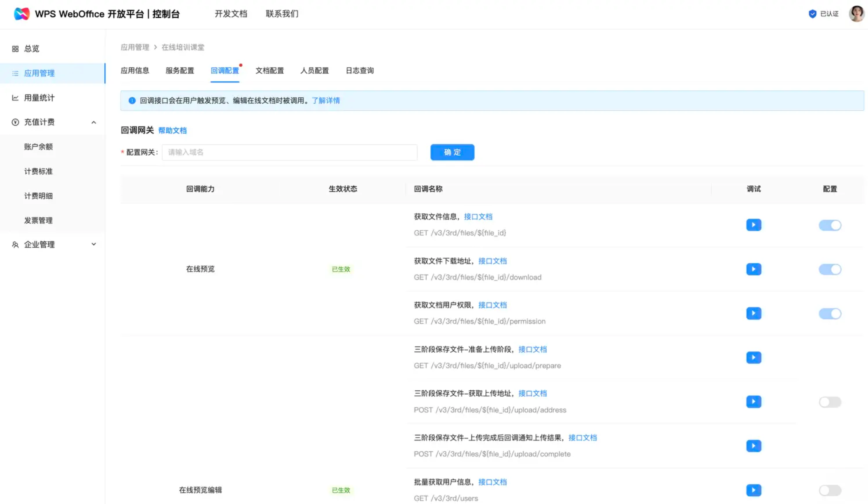This screenshot has height=504, width=868.
Task: Run debug for 获取文档用户权限 callback
Action: coord(753,313)
